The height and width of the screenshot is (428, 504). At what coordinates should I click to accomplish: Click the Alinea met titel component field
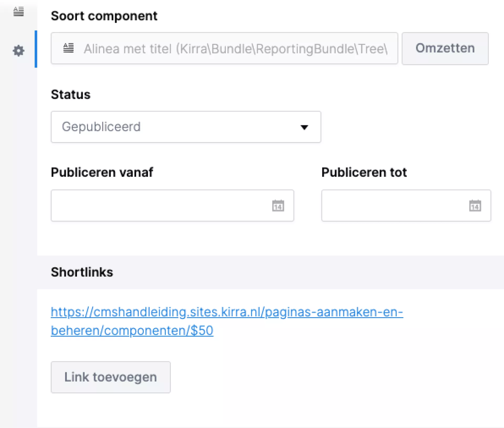[235, 49]
